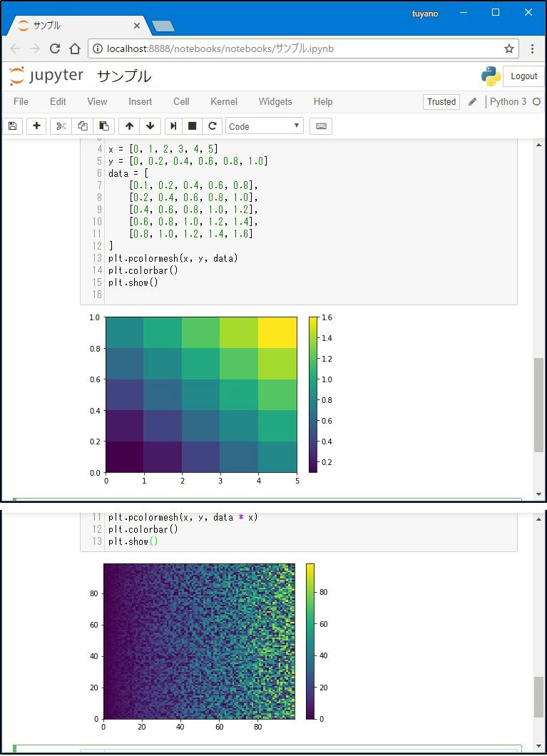Bookmark page with star icon
Image resolution: width=547 pixels, height=756 pixels.
(x=509, y=49)
